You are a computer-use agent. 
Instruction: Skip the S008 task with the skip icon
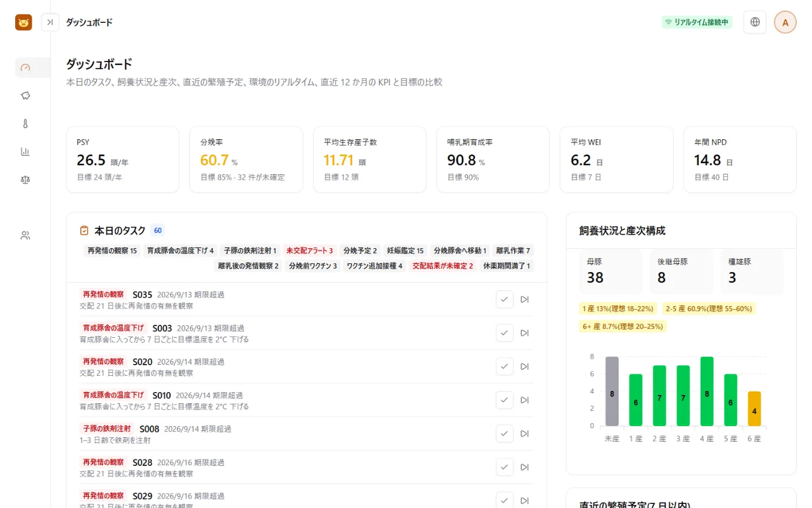point(525,434)
